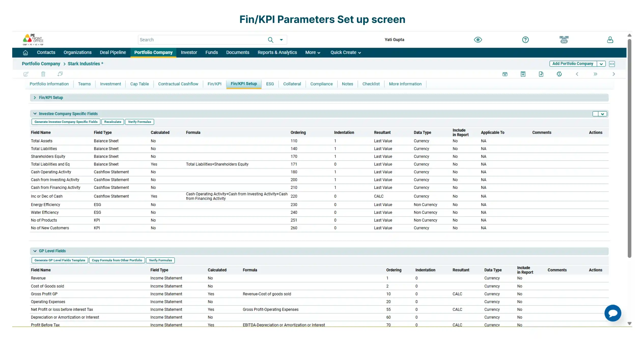The image size is (644, 339).
Task: Switch to Cap Table tab
Action: click(139, 84)
